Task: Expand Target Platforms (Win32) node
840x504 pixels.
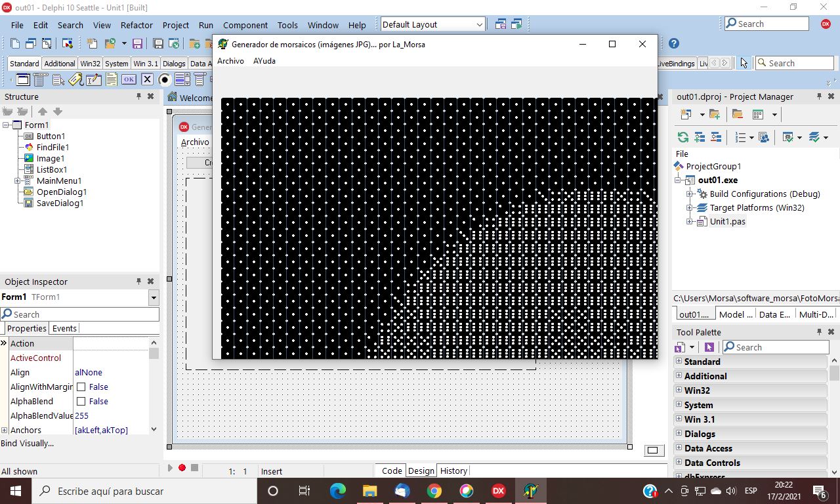Action: [x=690, y=208]
